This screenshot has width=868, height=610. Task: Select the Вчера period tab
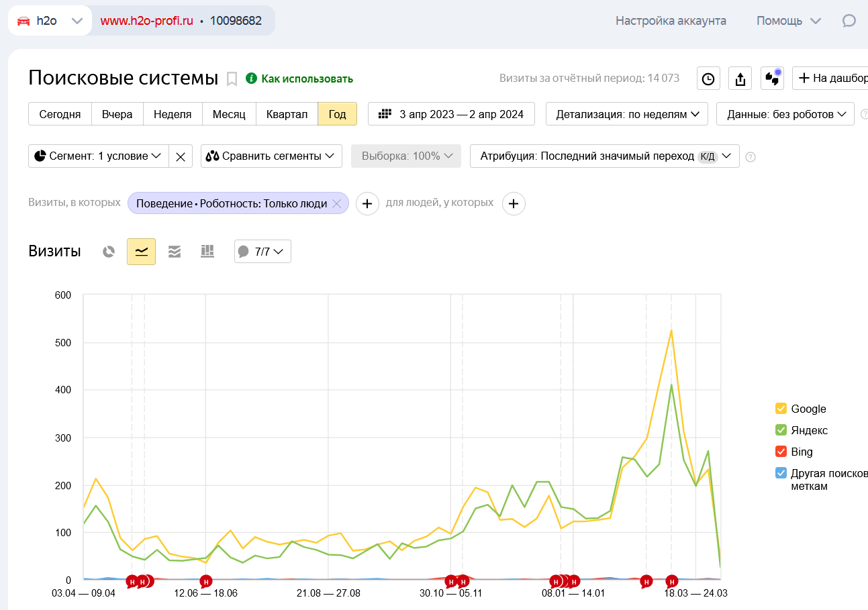pos(117,114)
